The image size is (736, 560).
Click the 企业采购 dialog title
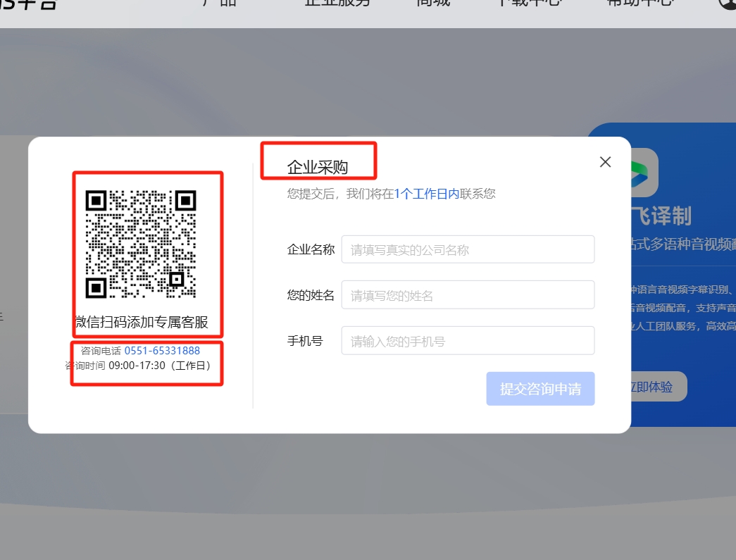click(x=318, y=167)
